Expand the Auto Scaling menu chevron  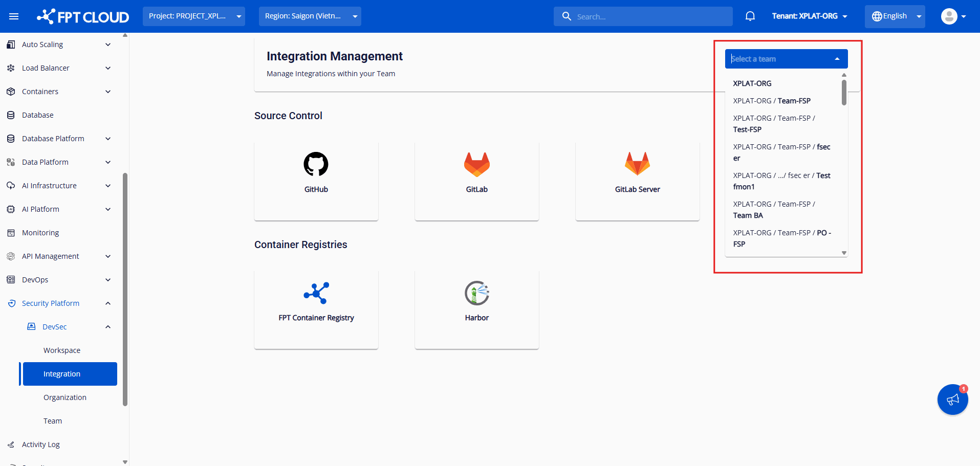pyautogui.click(x=108, y=45)
